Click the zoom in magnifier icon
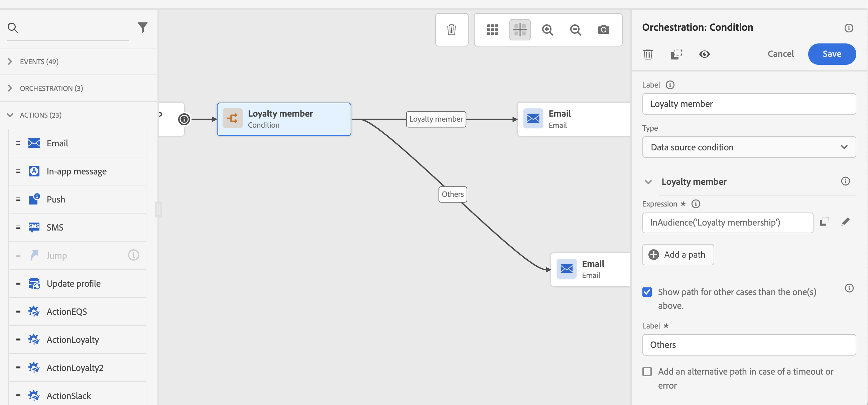Screen dimensions: 868x405 pyautogui.click(x=547, y=30)
